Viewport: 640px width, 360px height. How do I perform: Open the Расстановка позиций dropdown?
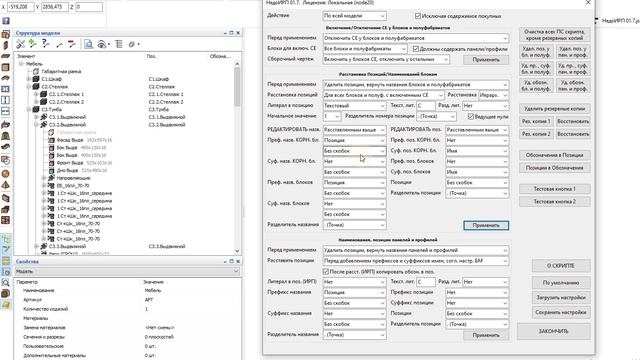(x=383, y=95)
